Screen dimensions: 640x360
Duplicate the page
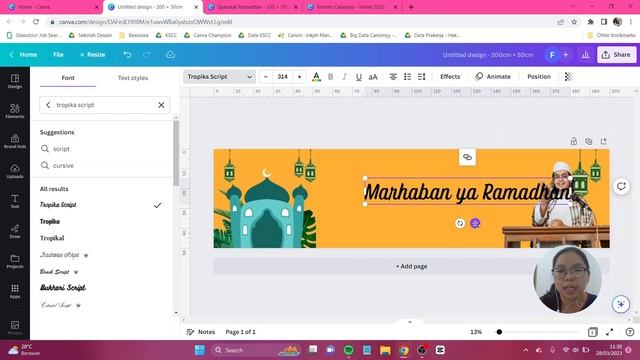click(588, 141)
